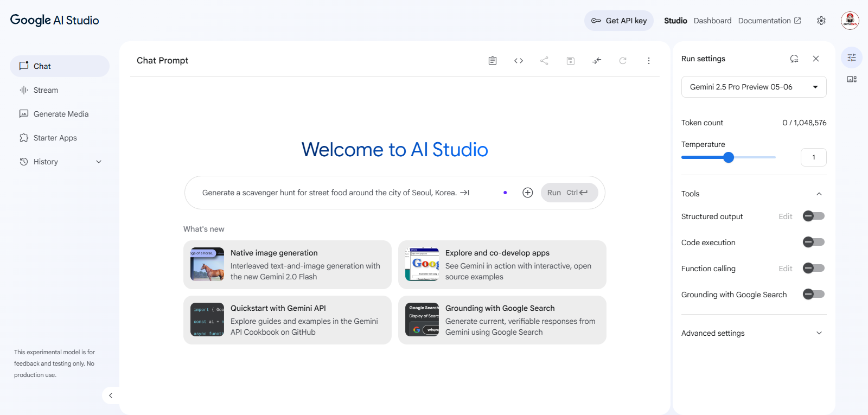868x415 pixels.
Task: Collapse the left sidebar with the chevron
Action: tap(111, 395)
